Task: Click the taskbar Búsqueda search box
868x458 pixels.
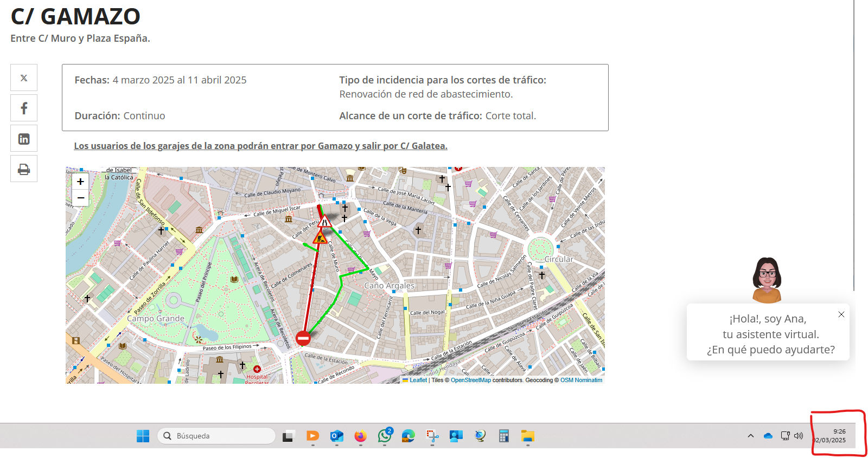Action: click(x=216, y=436)
